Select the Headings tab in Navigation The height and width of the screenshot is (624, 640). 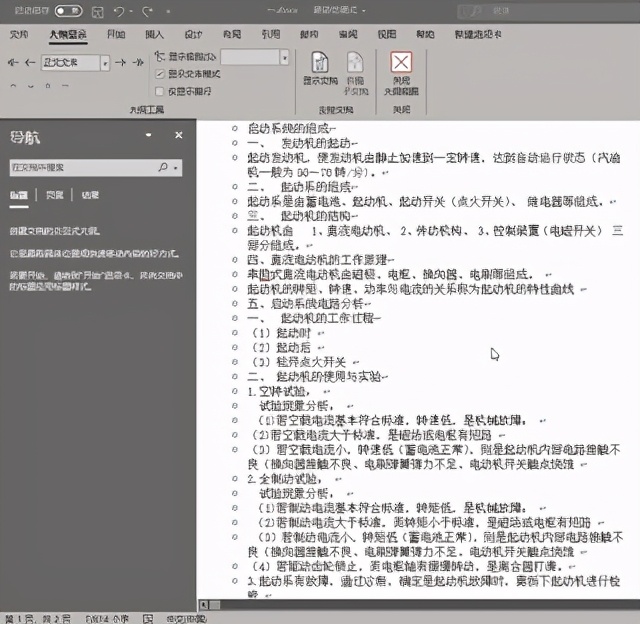coord(19,195)
